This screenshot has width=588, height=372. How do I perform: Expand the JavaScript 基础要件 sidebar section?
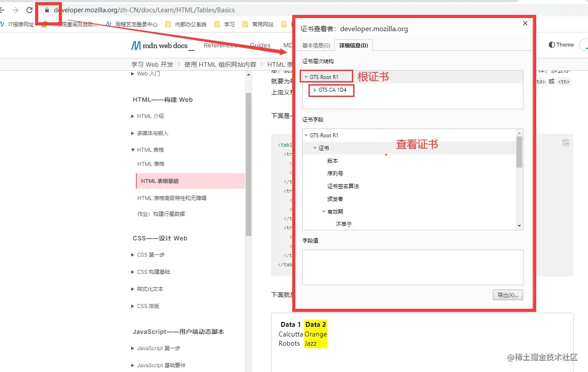(133, 365)
